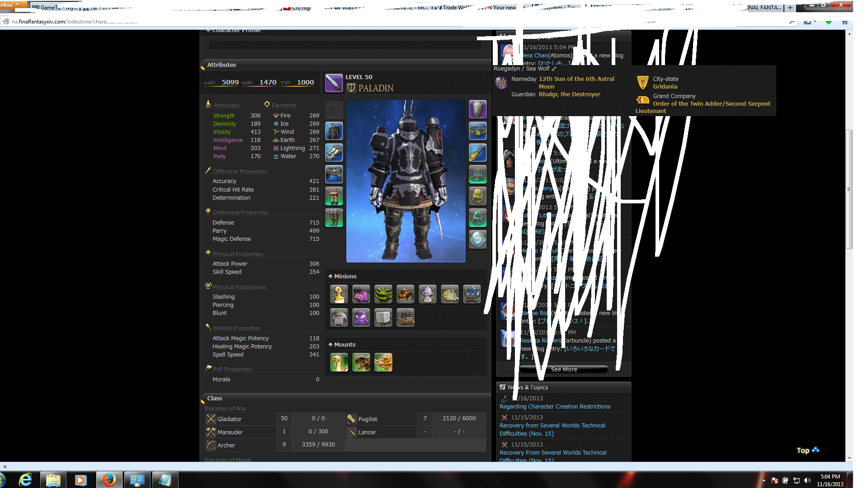Click the green downloads arrow icon

(x=829, y=22)
